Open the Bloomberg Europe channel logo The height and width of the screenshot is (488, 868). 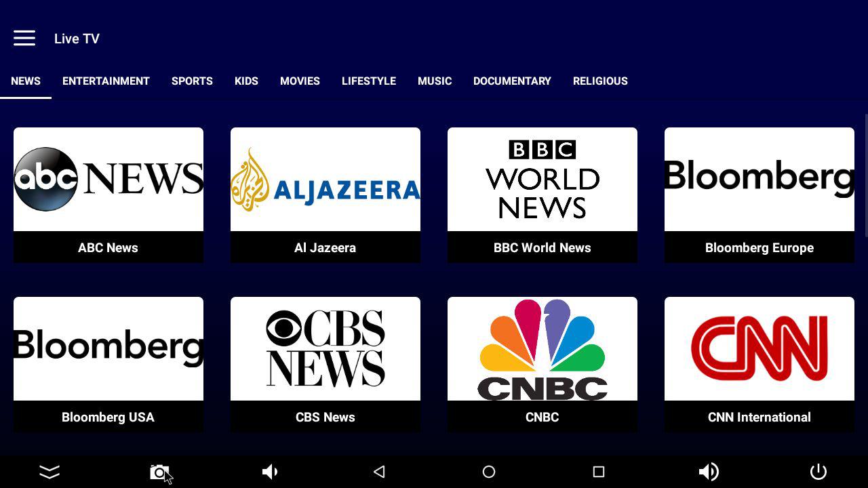(x=759, y=179)
